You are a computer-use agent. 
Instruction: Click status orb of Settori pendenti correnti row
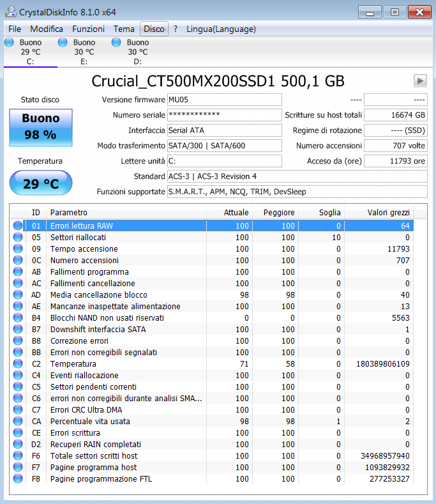(18, 386)
